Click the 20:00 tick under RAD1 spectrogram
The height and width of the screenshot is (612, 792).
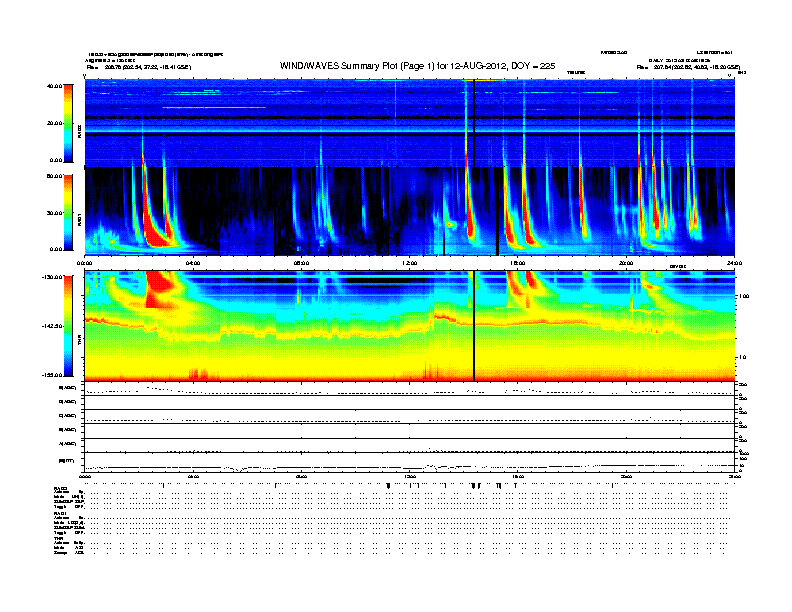tap(626, 263)
